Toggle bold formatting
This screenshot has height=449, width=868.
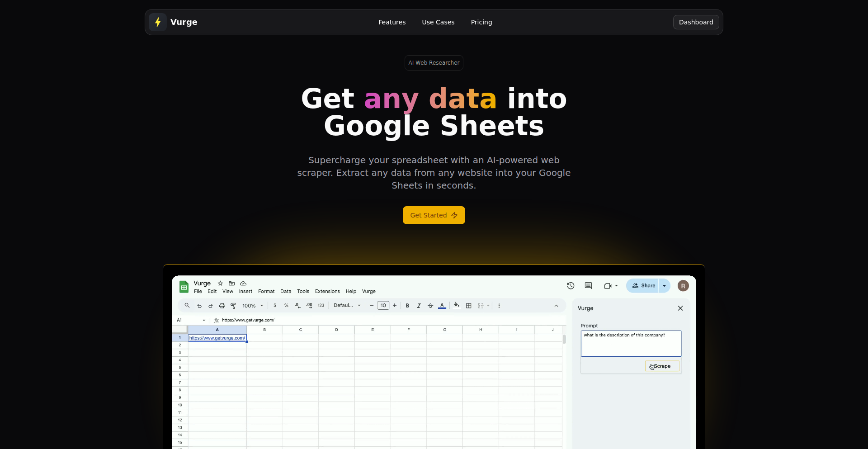coord(407,306)
